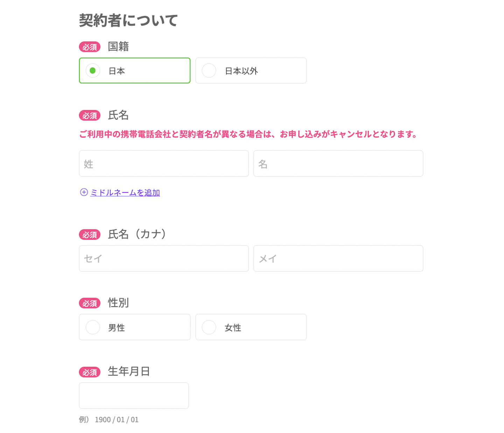Image resolution: width=504 pixels, height=433 pixels.
Task: Click the 生年月日 birth date field
Action: tap(134, 395)
